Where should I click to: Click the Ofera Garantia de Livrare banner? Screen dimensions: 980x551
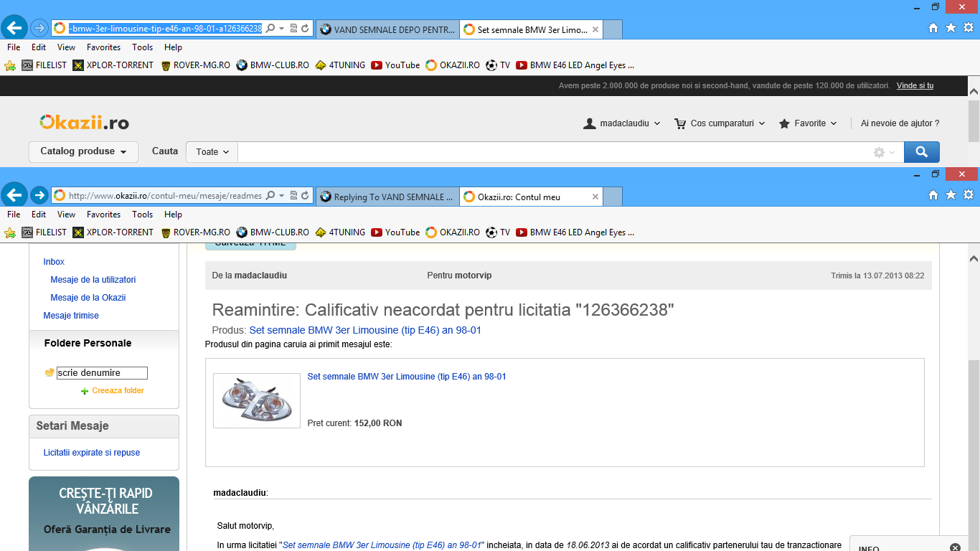[104, 514]
